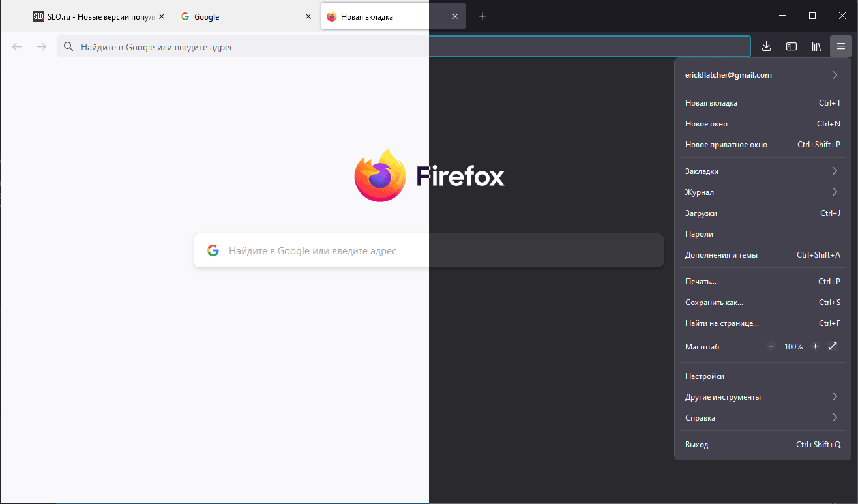Decrease zoom with the minus control
The width and height of the screenshot is (858, 504).
pos(771,346)
